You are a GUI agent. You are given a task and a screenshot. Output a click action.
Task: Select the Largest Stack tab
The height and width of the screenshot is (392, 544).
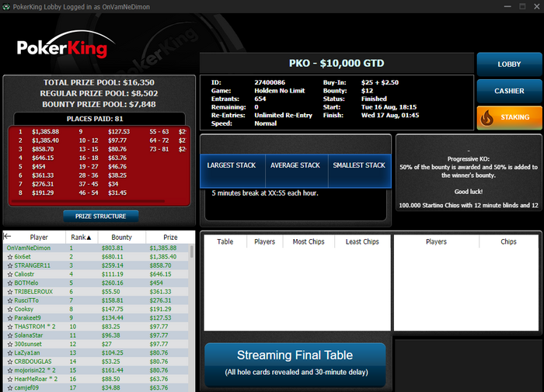[x=232, y=171]
